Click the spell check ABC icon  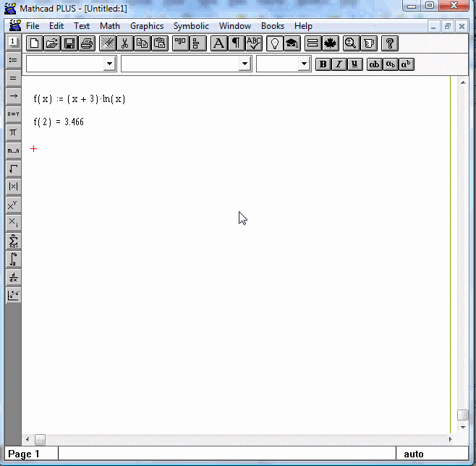click(254, 43)
